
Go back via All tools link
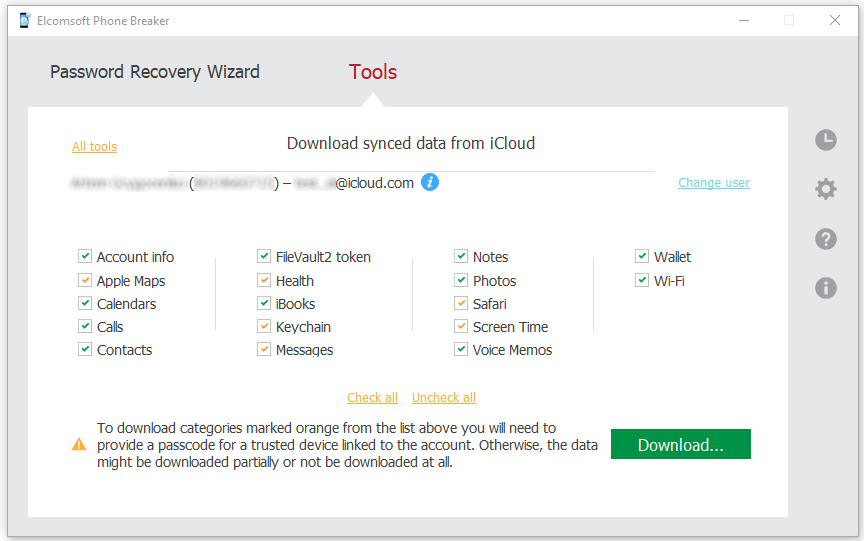[x=95, y=147]
